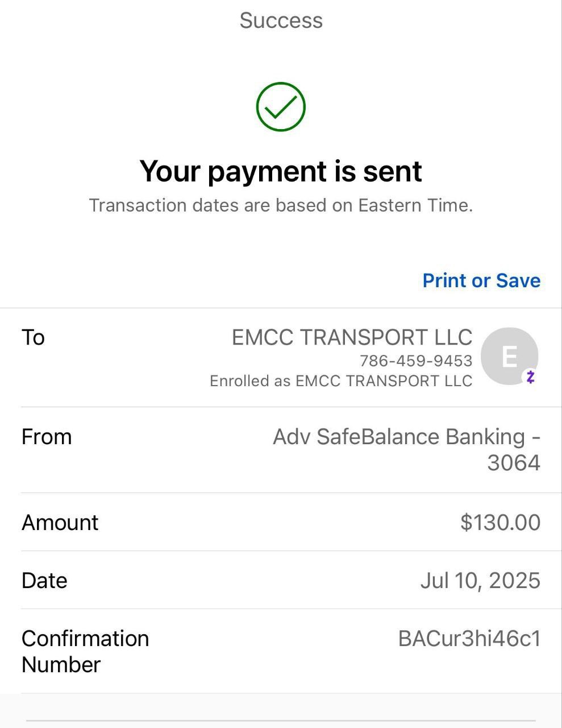Open the Print or Save link
The height and width of the screenshot is (728, 562).
[481, 280]
